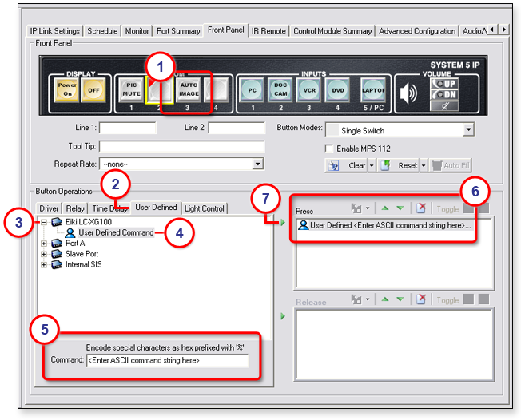The height and width of the screenshot is (420, 521).
Task: Enable the MPS 112 checkbox
Action: pos(329,148)
